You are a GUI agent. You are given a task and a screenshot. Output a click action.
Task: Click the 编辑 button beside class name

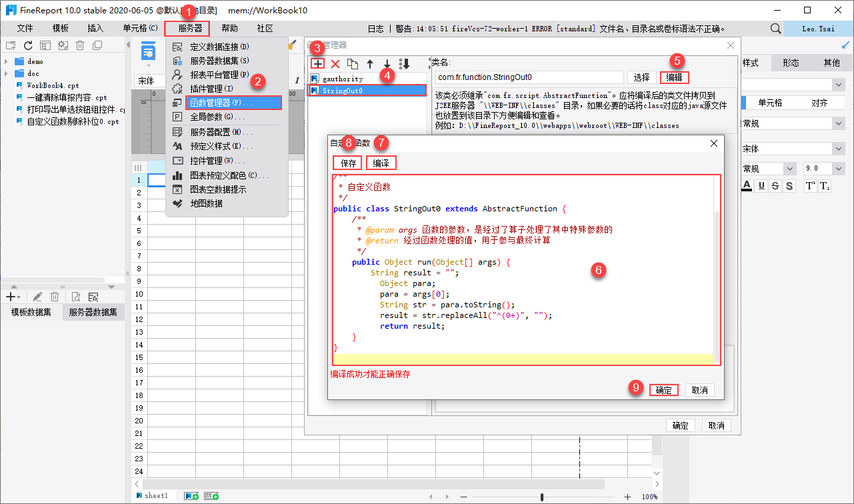coord(675,77)
